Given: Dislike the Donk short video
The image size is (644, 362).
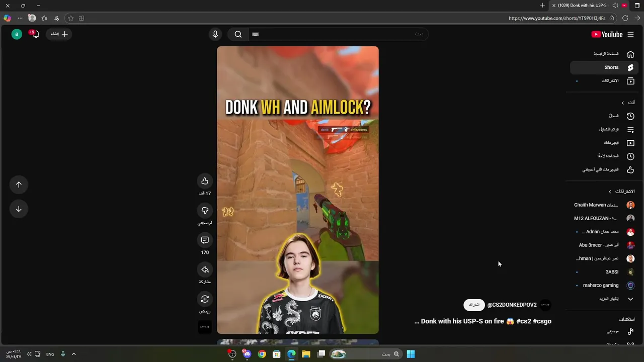Looking at the screenshot, I should coord(205,211).
